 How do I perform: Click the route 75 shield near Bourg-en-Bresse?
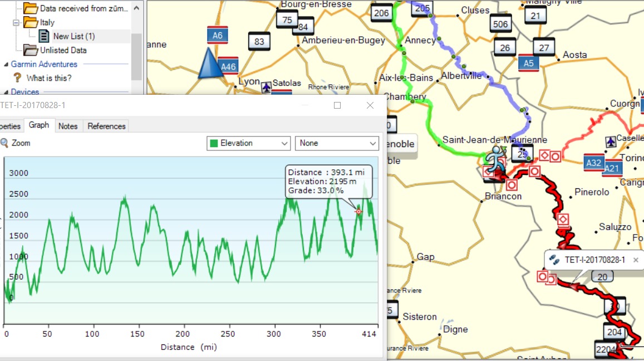(287, 19)
